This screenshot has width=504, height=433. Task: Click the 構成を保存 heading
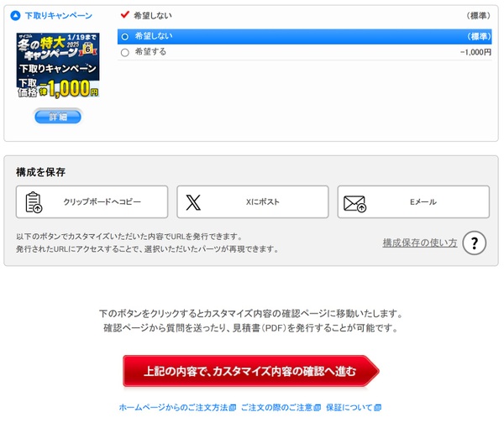tap(40, 172)
